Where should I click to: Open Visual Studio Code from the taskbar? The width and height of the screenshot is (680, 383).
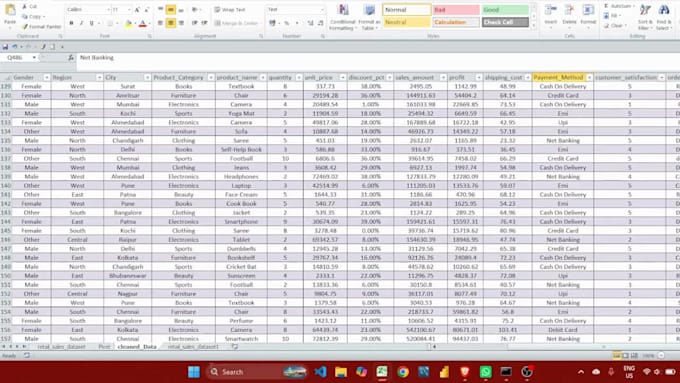[320, 372]
